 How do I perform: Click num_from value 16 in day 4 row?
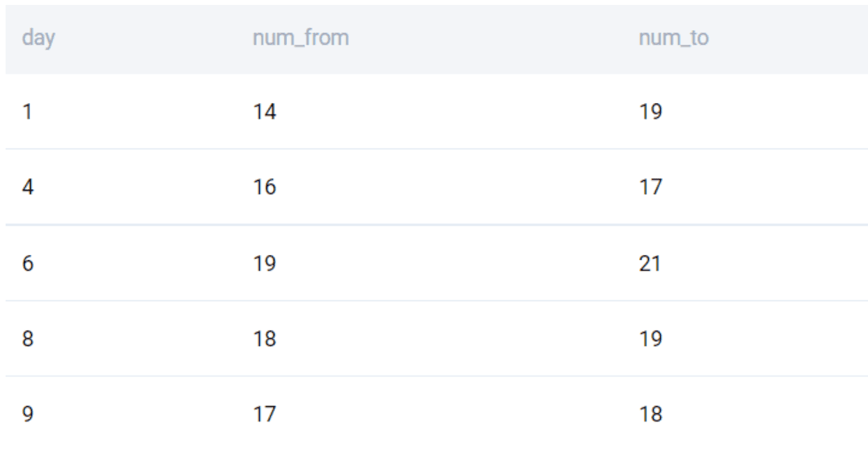(x=265, y=188)
